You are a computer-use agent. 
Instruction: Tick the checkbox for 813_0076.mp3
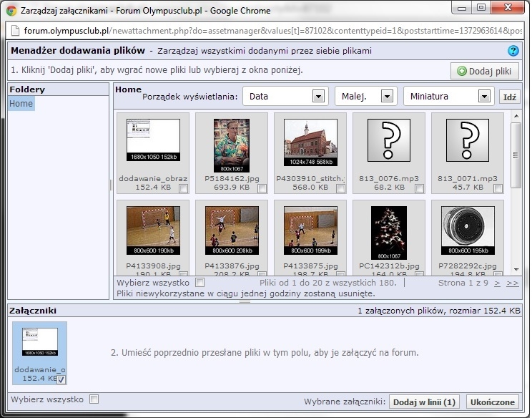419,188
